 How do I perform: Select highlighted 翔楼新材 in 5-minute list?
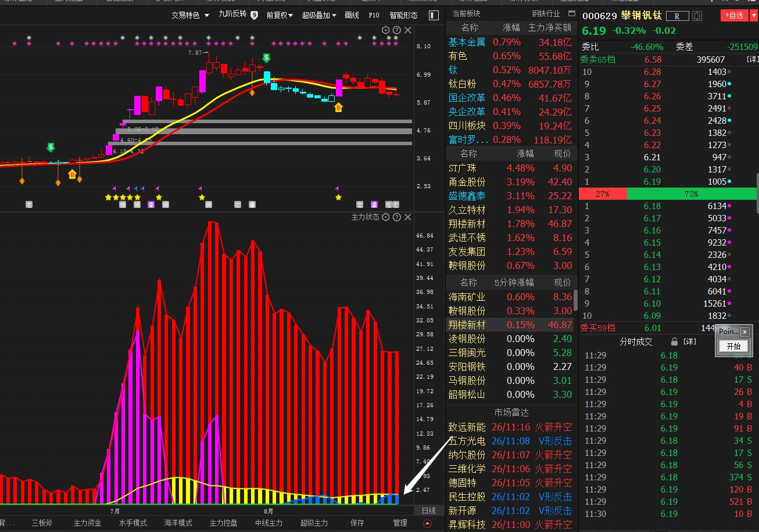click(x=510, y=325)
